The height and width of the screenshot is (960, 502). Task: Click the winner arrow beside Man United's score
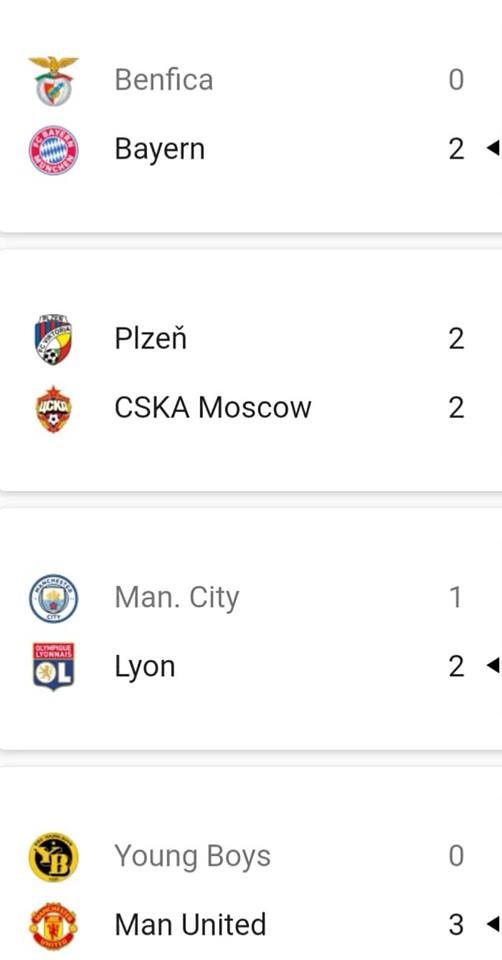(x=493, y=924)
